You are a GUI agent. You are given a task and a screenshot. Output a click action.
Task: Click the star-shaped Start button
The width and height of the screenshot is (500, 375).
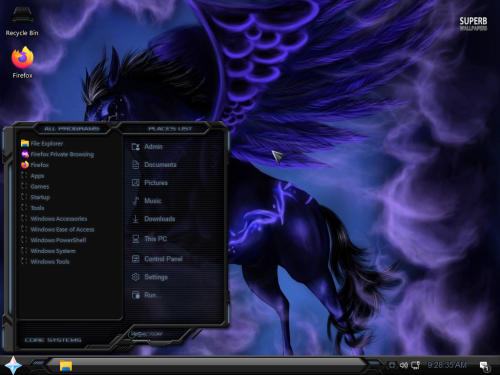click(13, 365)
